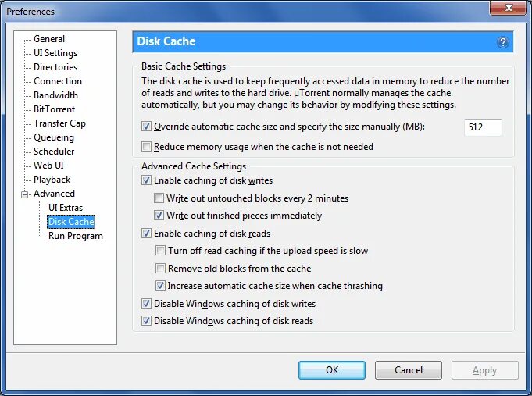Select Bandwidth in the preferences tree
The width and height of the screenshot is (532, 396).
(55, 95)
